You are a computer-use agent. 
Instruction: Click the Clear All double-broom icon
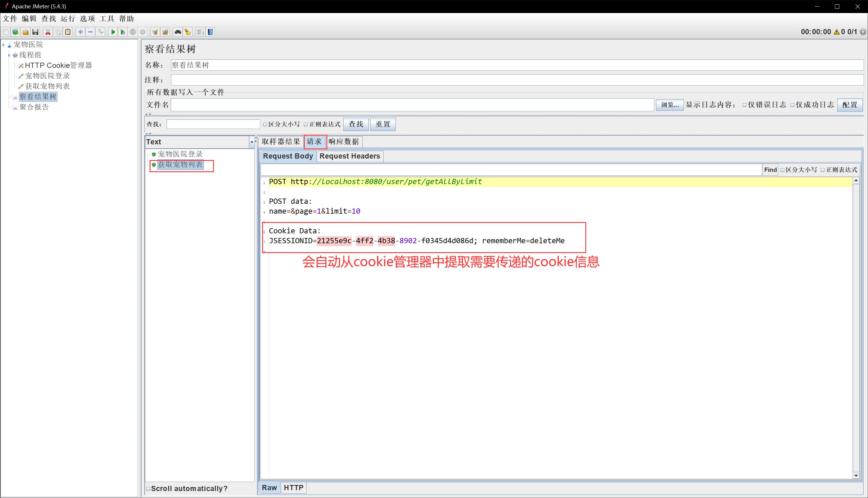(165, 32)
